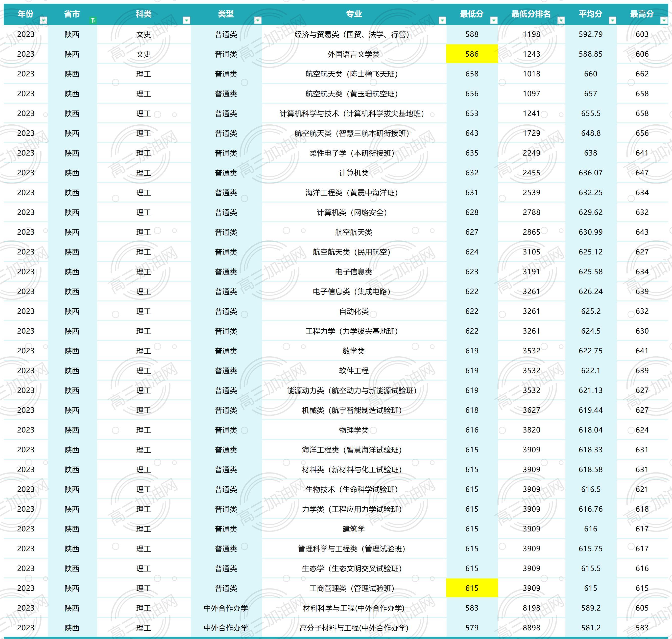Select the 专业 header cell
Screen dimensions: 672x639
[x=354, y=14]
